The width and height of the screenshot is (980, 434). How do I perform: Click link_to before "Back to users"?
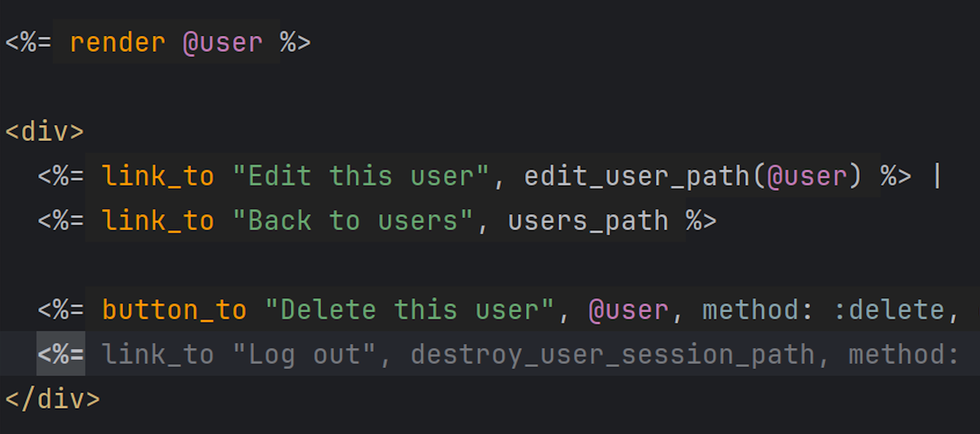[158, 221]
